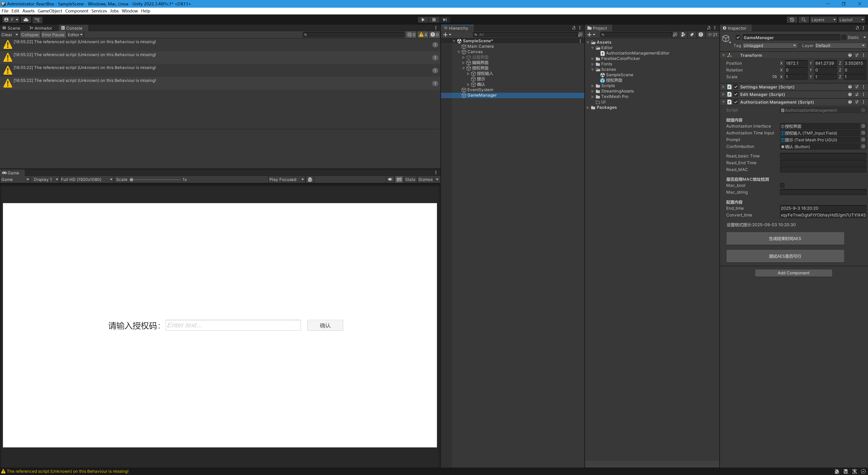
Task: Disable Settings Manager script checkbox
Action: point(736,87)
